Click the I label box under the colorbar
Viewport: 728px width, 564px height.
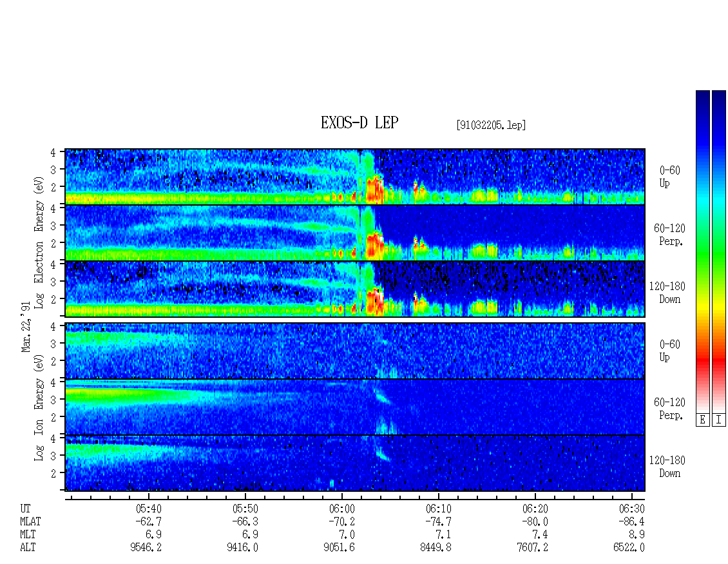pos(719,420)
